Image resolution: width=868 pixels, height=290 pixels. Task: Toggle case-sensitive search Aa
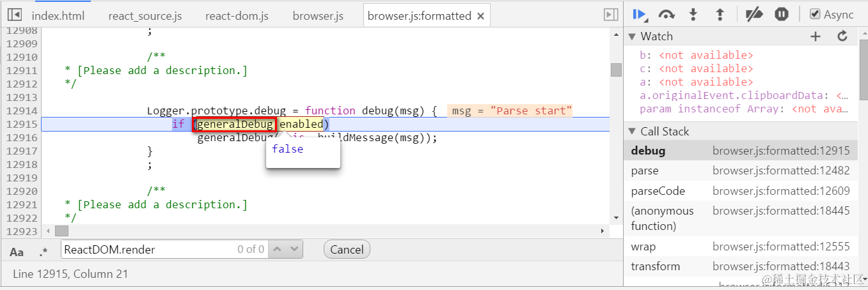point(17,252)
